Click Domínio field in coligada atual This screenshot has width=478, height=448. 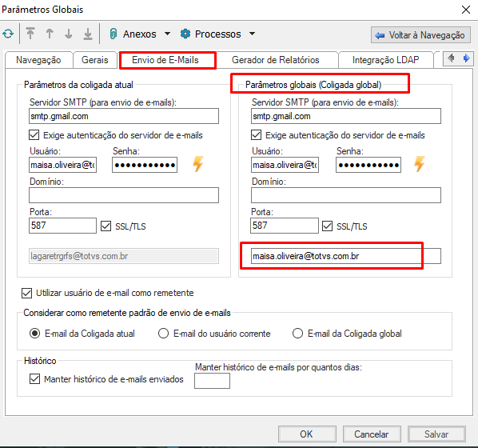[x=124, y=195]
